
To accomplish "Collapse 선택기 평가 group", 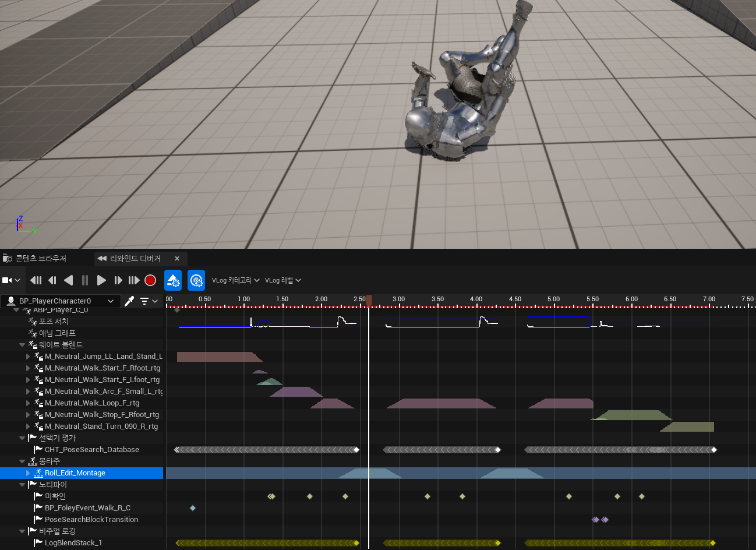I will [x=22, y=438].
